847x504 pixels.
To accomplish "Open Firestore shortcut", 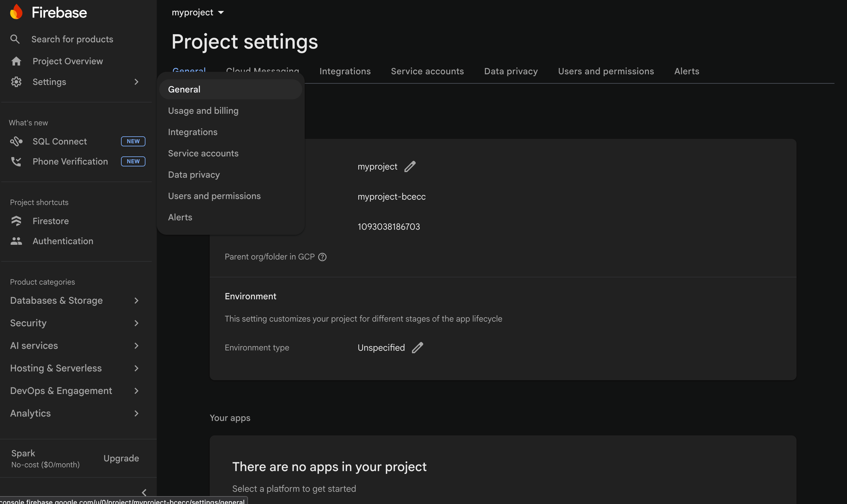I will 50,221.
